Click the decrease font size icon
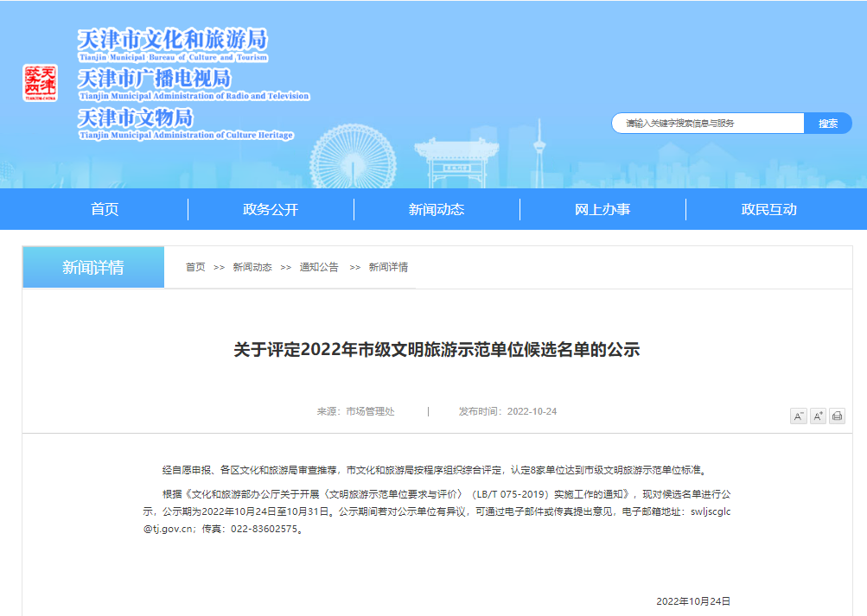The image size is (867, 616). [798, 416]
